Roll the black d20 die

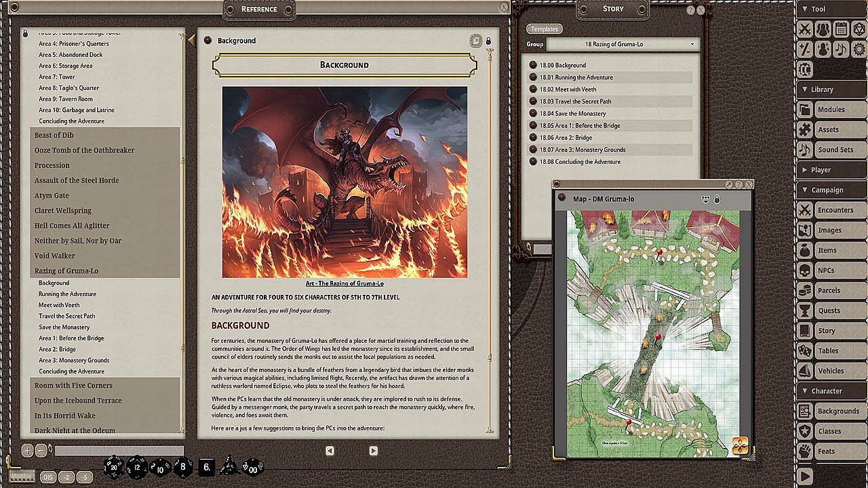114,466
